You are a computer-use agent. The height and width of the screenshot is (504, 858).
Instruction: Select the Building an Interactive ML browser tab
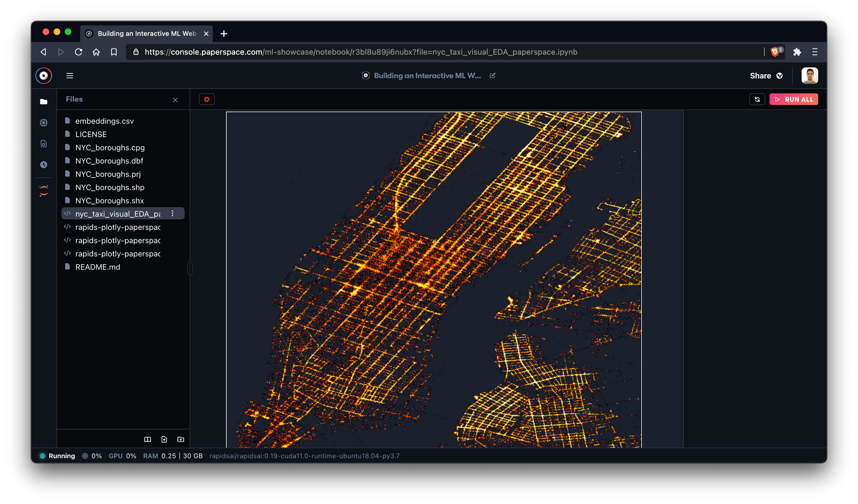146,33
